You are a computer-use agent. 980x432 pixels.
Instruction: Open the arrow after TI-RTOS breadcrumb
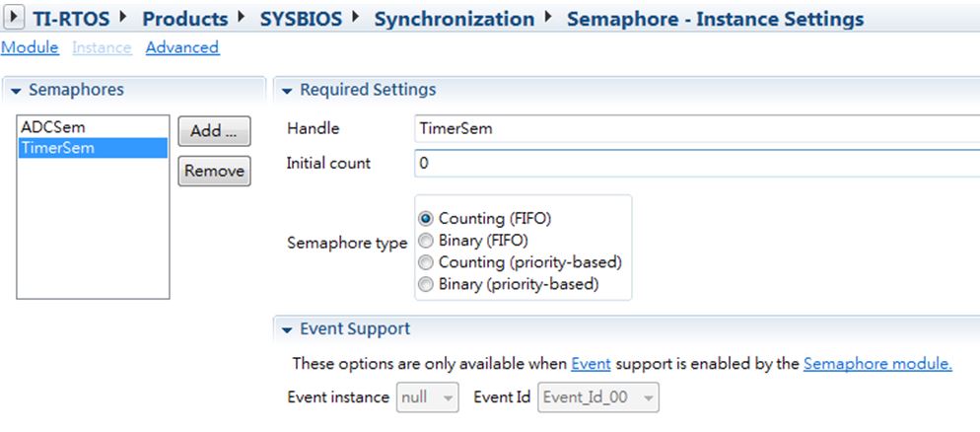coord(124,17)
